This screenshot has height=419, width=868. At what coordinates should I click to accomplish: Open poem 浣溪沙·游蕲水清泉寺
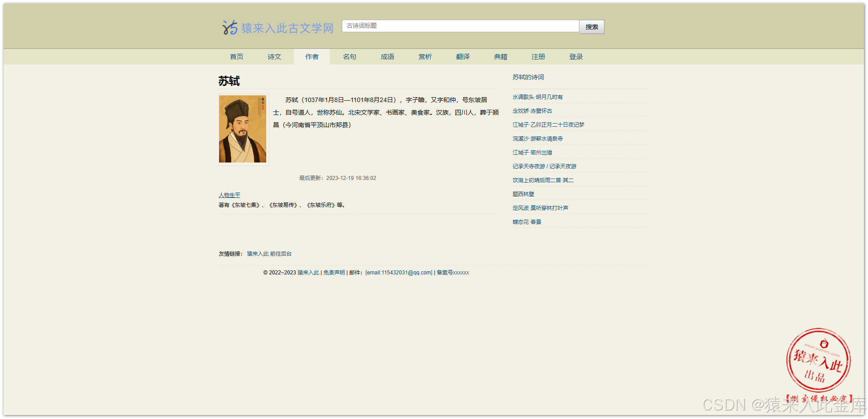538,139
